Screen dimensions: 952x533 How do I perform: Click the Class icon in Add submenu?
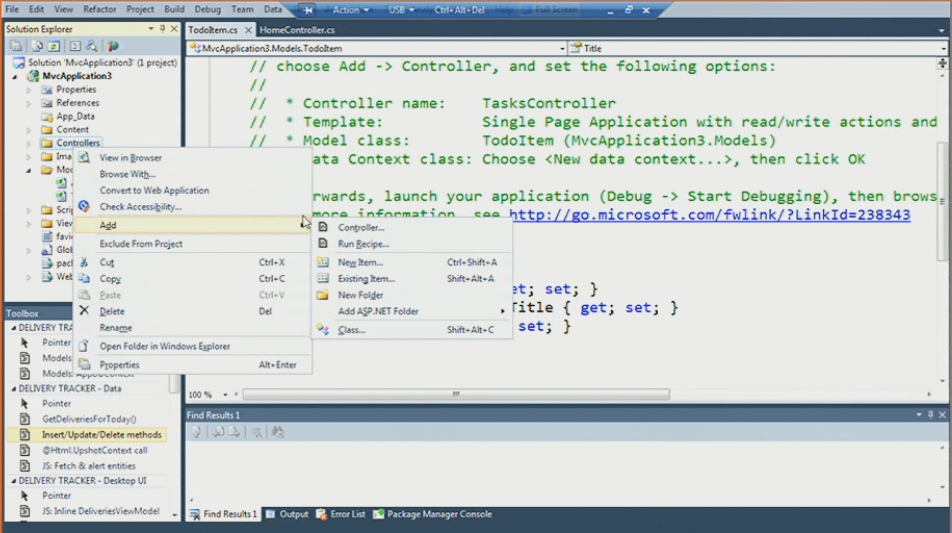click(323, 330)
